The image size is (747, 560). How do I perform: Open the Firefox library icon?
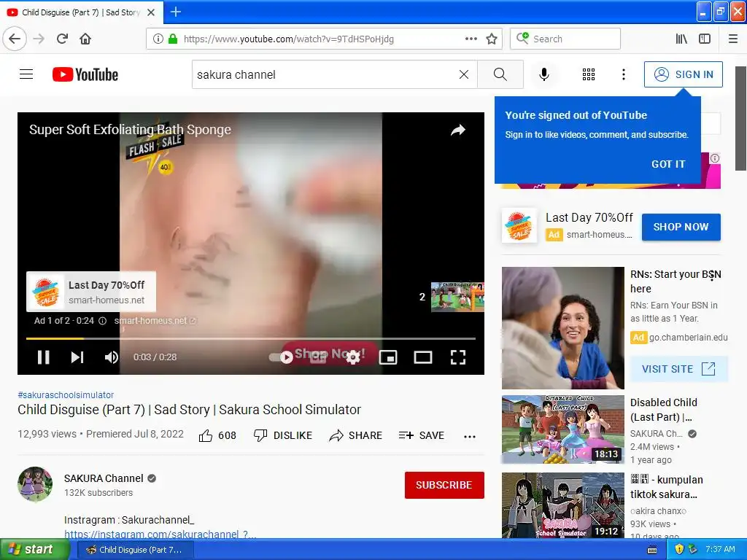681,39
